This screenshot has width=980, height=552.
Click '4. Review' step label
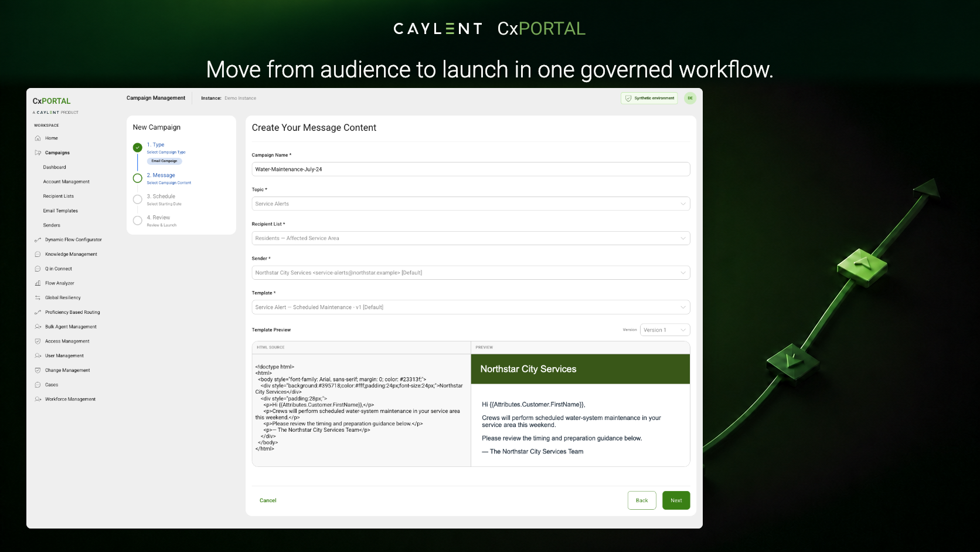point(158,218)
